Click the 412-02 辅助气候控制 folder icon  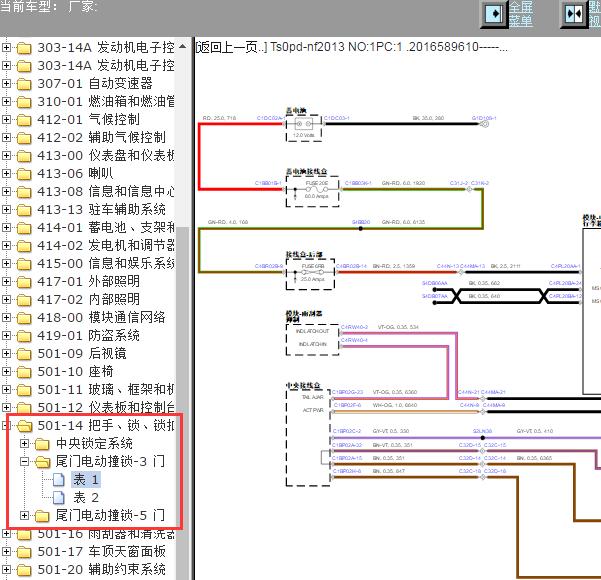click(24, 138)
